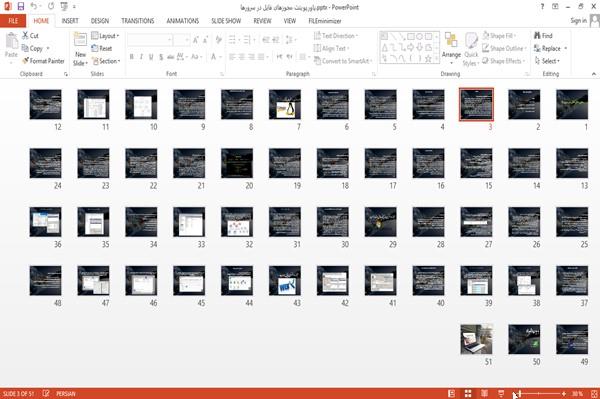Click Cut in Clipboard group
This screenshot has height=399, width=600.
30,36
